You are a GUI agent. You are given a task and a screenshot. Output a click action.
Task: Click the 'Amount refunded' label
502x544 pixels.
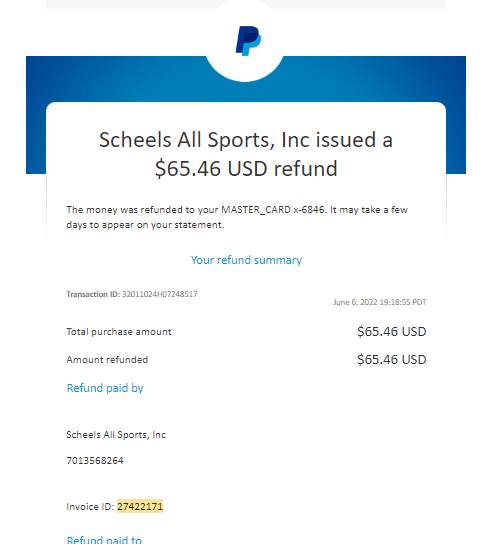coord(107,360)
